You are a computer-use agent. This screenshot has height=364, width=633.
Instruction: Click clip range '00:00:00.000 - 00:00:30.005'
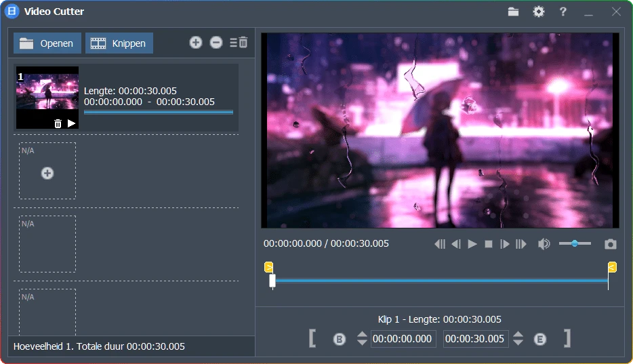(149, 102)
